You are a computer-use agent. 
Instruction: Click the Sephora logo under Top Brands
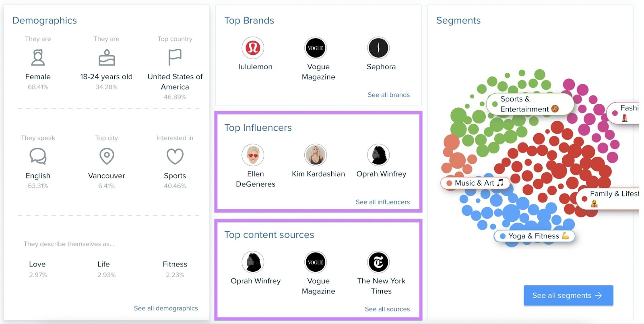379,48
